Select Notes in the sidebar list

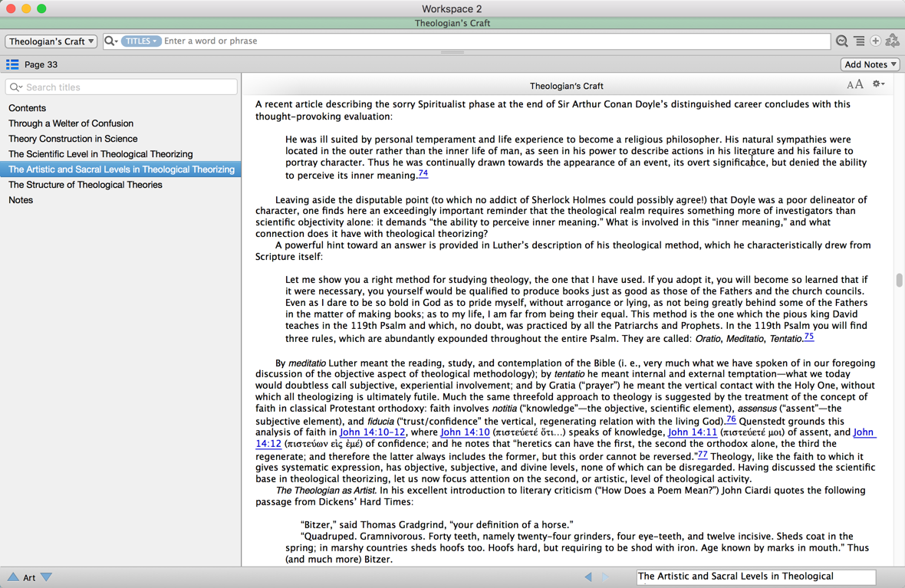pos(21,200)
